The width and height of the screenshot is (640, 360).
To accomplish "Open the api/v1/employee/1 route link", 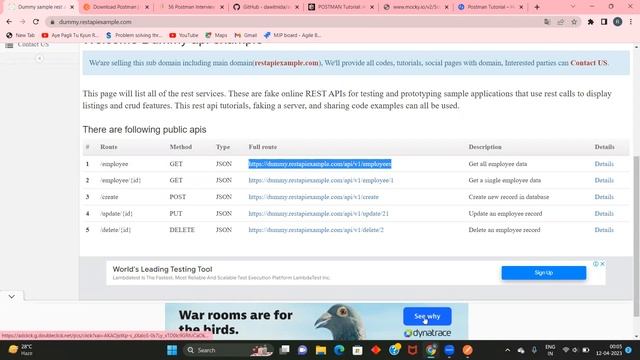I will [x=321, y=180].
